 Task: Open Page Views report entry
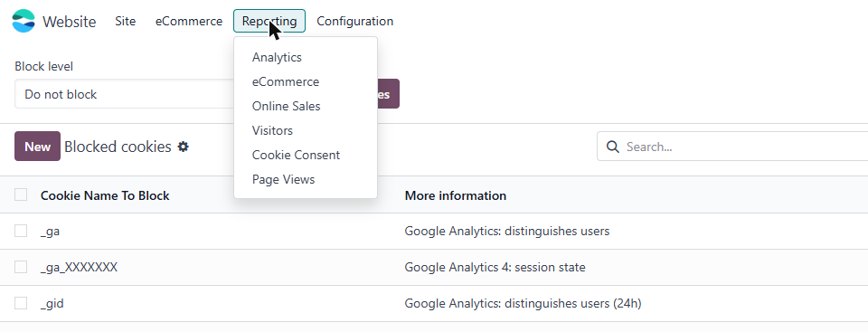283,180
